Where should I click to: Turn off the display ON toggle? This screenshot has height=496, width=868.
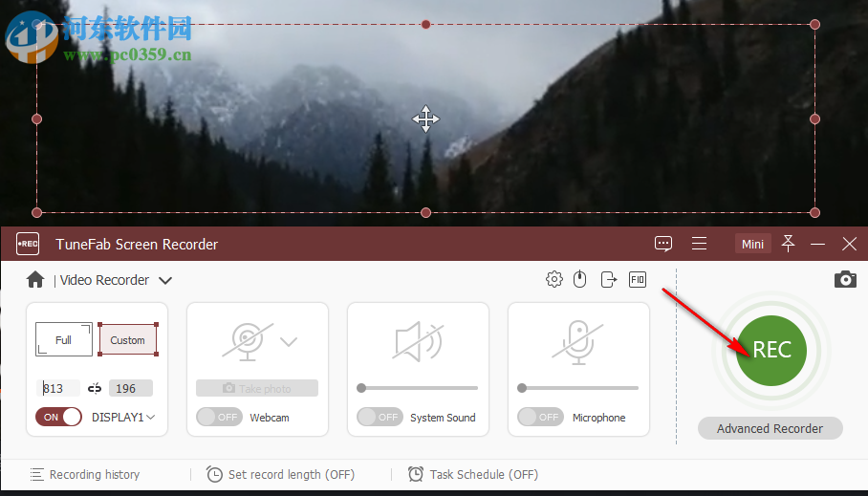pos(58,417)
